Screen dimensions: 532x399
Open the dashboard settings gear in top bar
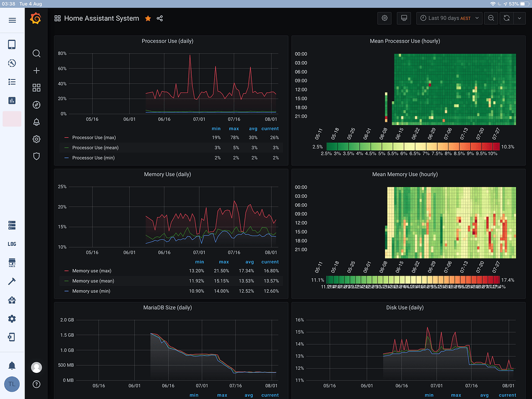click(x=384, y=18)
